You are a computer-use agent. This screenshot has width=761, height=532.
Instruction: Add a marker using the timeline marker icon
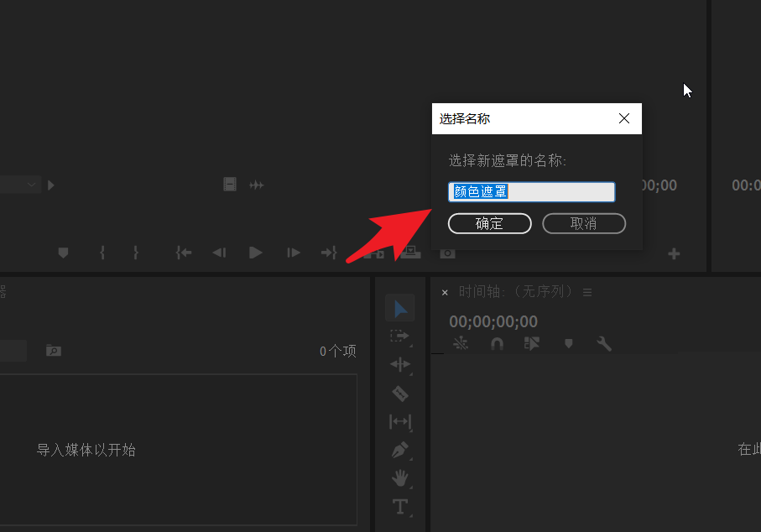click(569, 344)
